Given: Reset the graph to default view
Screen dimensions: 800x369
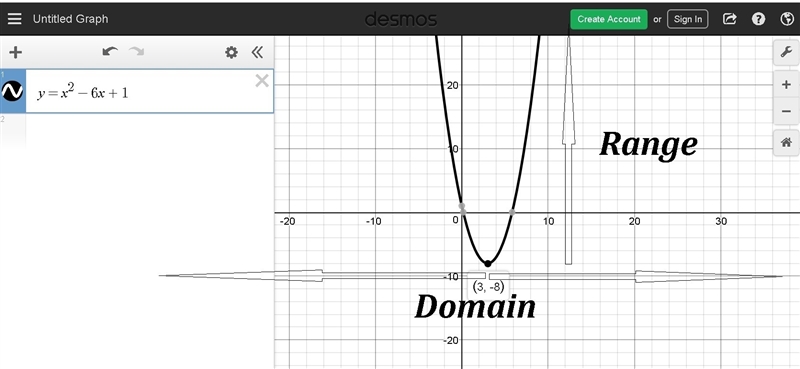Looking at the screenshot, I should [x=786, y=142].
